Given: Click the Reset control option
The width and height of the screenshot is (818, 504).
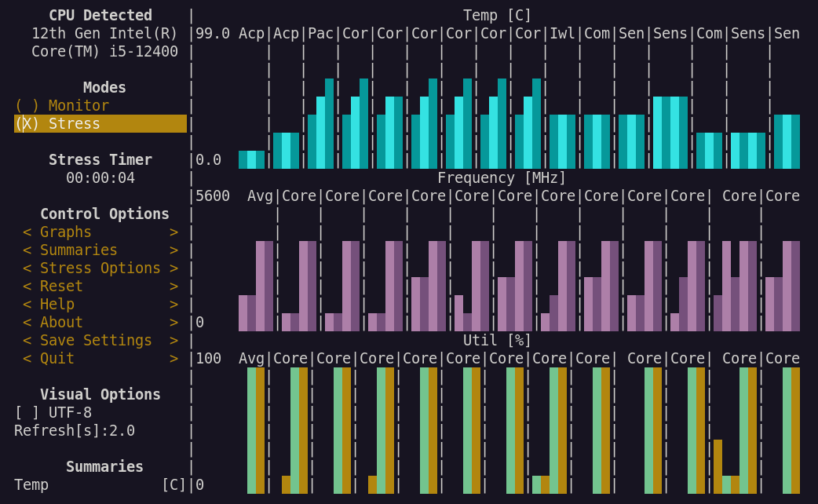Looking at the screenshot, I should coord(100,287).
